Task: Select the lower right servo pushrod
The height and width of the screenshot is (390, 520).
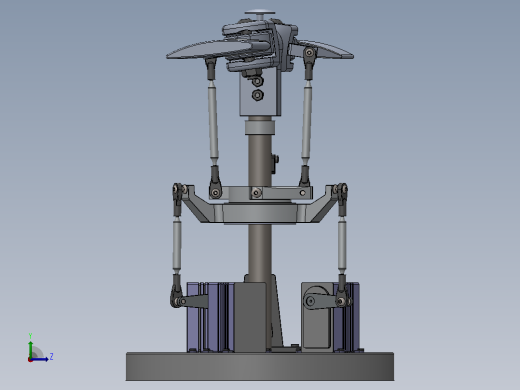Action: pyautogui.click(x=342, y=245)
